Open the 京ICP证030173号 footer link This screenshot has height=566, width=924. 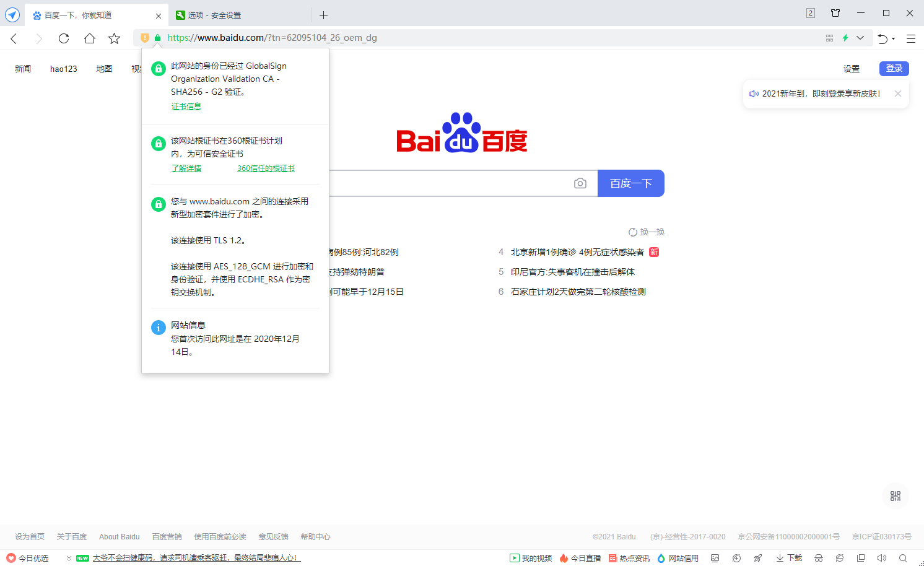[x=882, y=537]
